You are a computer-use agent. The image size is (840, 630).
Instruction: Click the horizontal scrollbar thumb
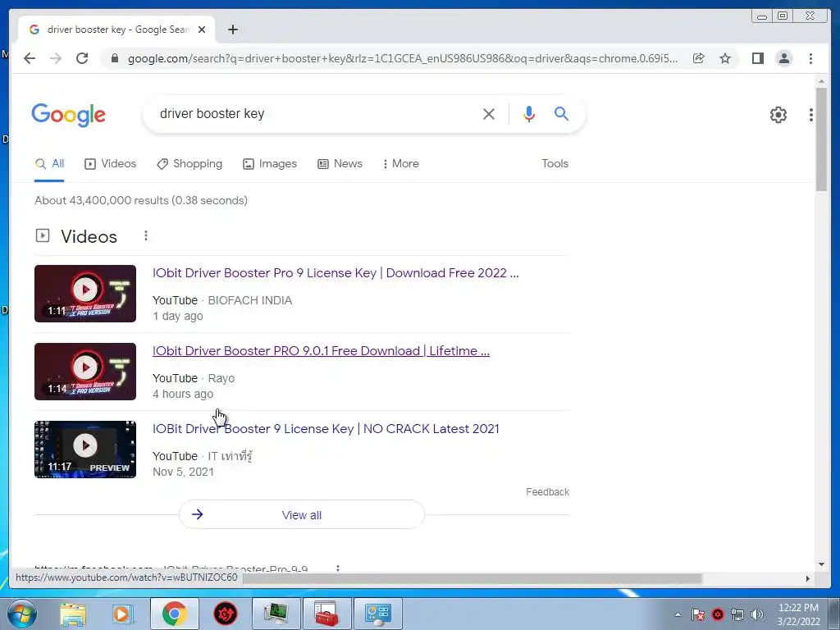point(472,578)
